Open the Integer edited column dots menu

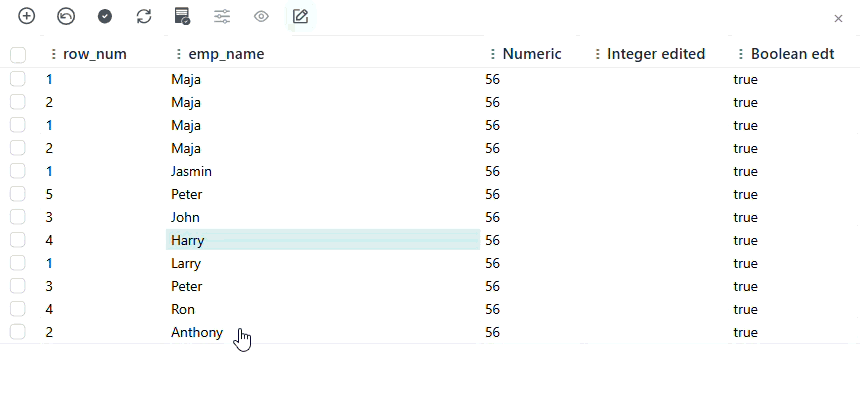tap(597, 54)
